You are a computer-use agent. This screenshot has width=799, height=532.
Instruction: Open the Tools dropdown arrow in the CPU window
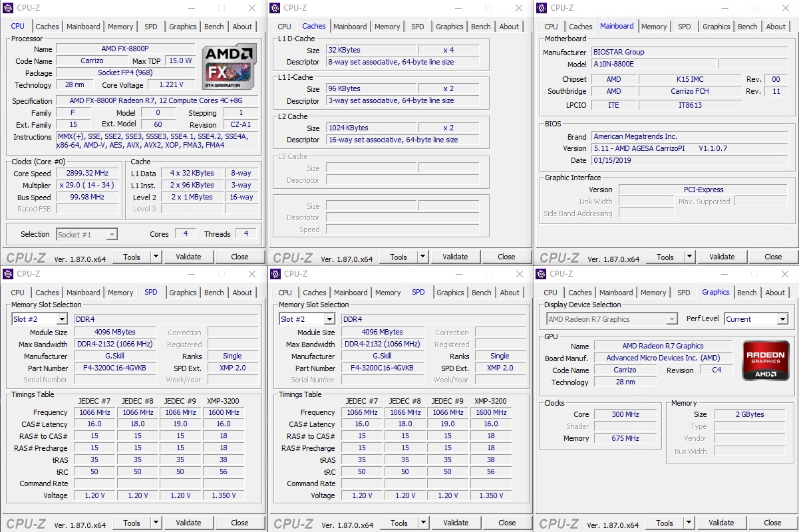point(156,257)
